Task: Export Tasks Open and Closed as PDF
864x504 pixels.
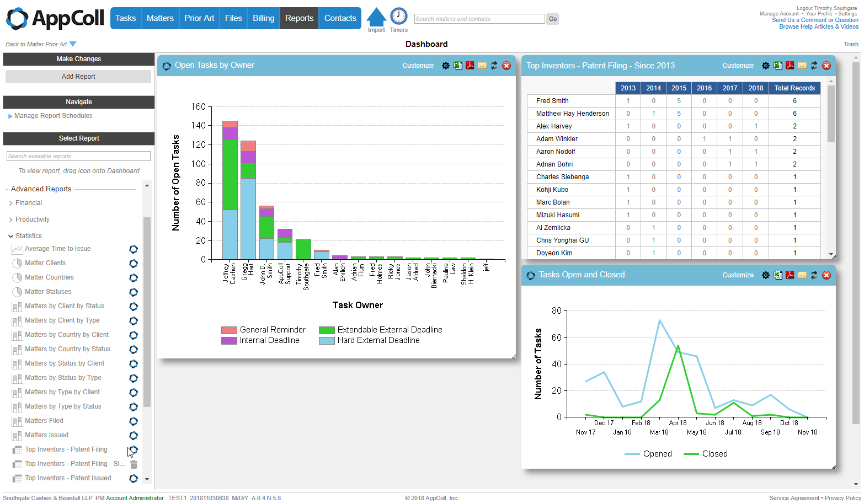Action: (790, 275)
